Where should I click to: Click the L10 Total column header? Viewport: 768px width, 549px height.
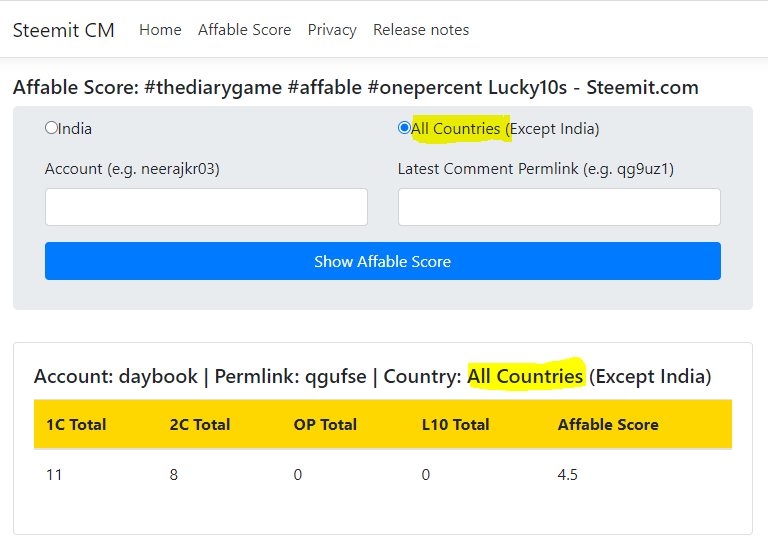tap(456, 425)
